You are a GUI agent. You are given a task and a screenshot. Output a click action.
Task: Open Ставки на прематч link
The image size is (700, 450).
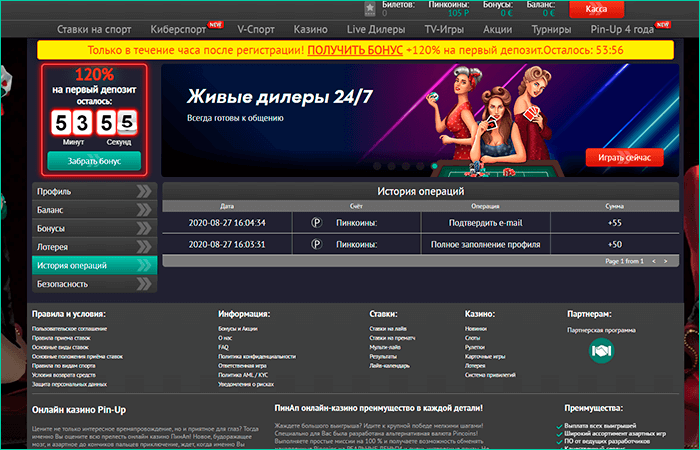392,338
